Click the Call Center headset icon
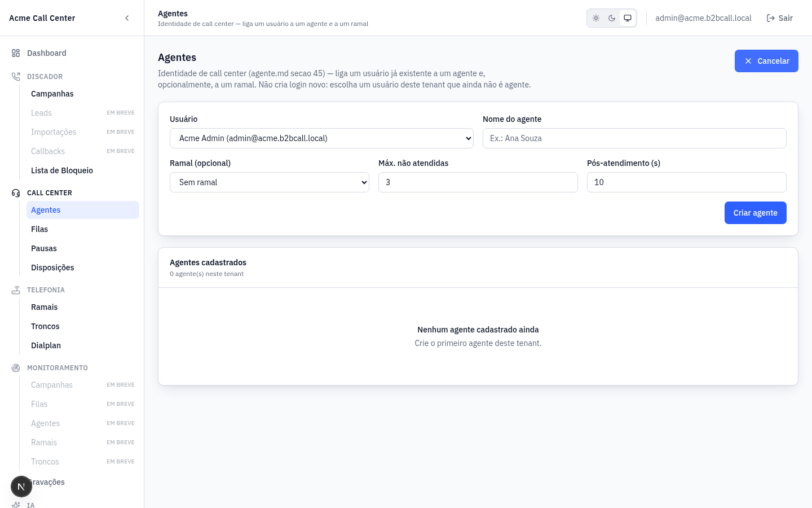812x508 pixels. [16, 193]
